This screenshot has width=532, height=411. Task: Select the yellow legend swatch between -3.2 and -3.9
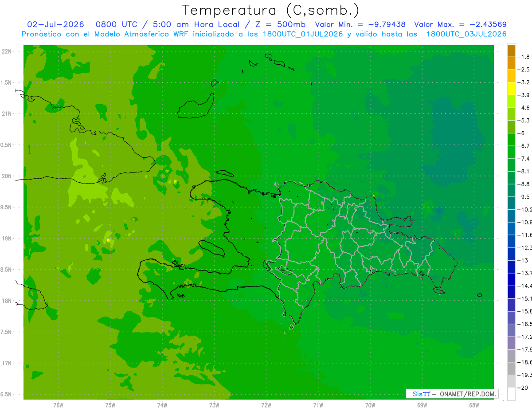coord(511,89)
